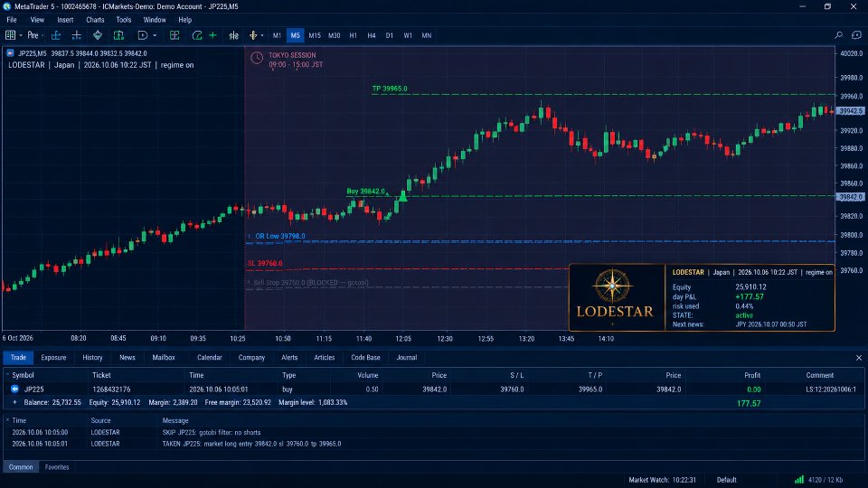Click the JP225 position symbol icon
Viewport: 868px width, 488px height.
click(x=14, y=389)
